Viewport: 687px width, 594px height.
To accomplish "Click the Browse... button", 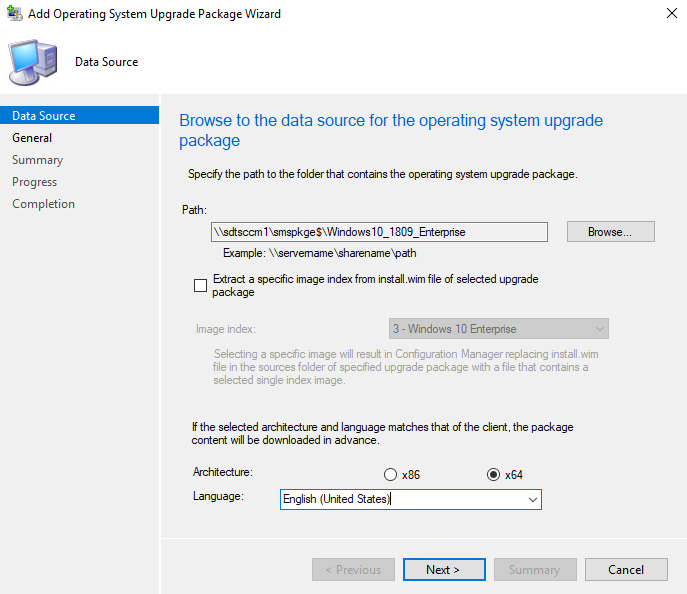I will click(610, 232).
